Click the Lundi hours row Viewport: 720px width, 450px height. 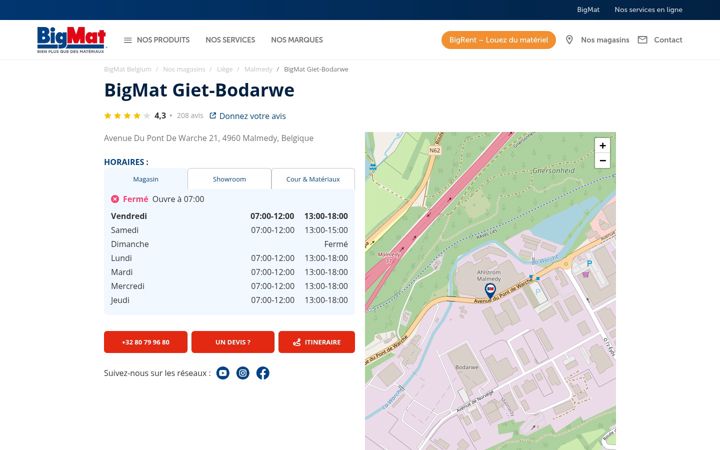(x=229, y=258)
